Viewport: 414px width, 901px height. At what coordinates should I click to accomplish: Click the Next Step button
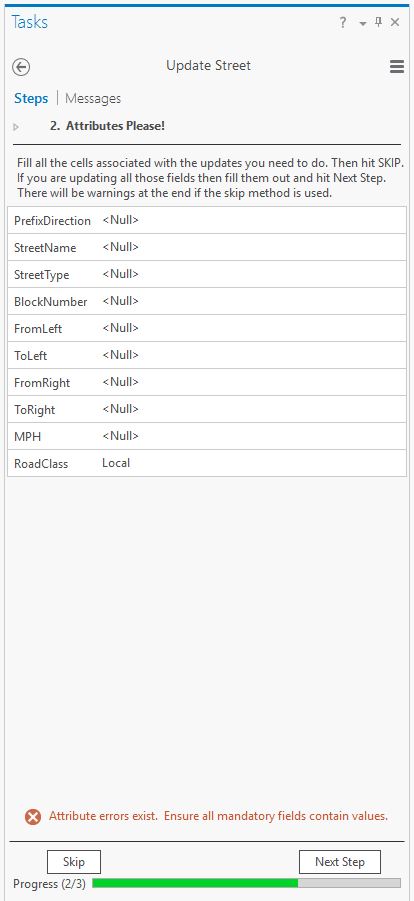[x=340, y=862]
